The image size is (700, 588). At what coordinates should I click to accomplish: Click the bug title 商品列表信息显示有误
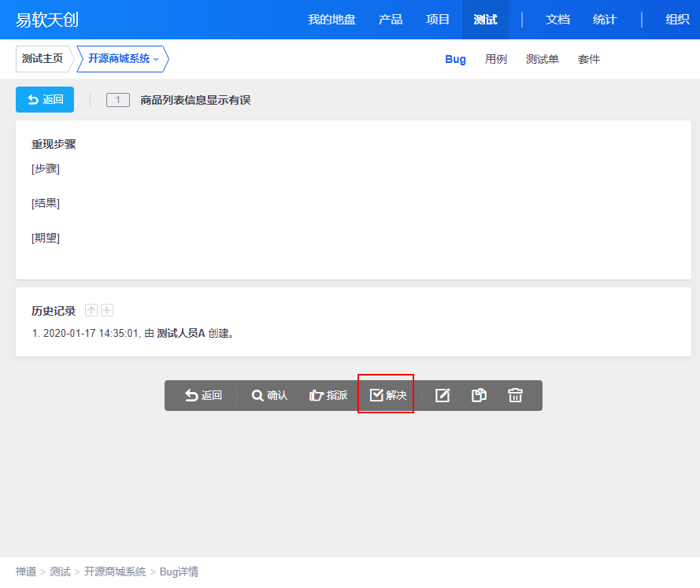tap(195, 100)
